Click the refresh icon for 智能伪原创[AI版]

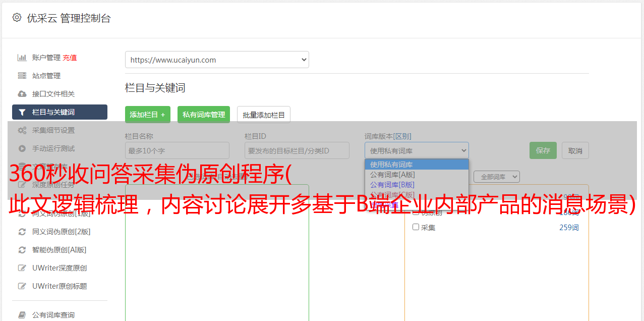[22, 250]
